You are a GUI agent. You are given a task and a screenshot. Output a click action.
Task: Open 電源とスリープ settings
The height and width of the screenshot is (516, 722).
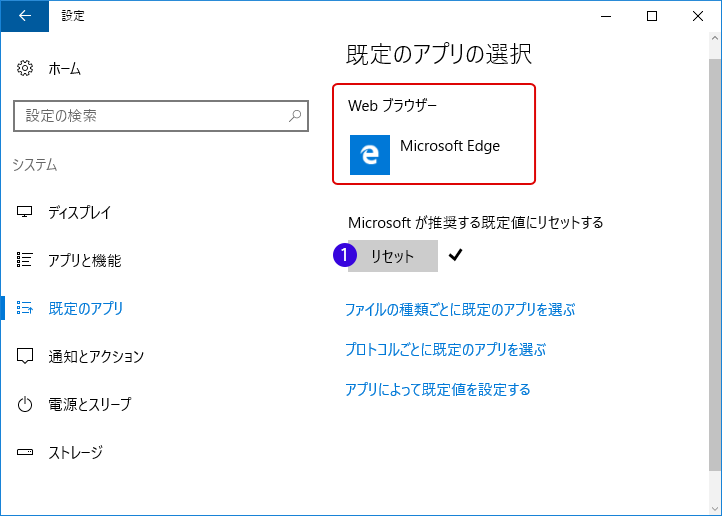(x=90, y=404)
